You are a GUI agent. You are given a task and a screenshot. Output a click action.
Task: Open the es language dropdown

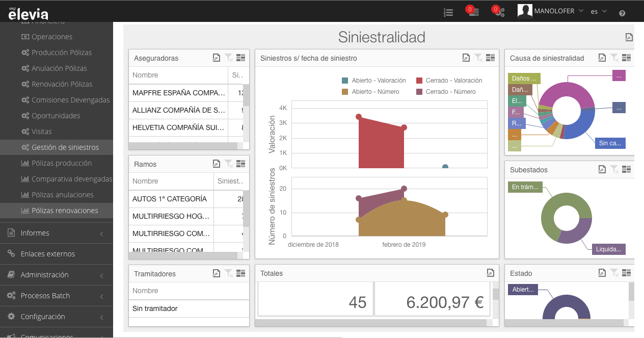coord(599,11)
